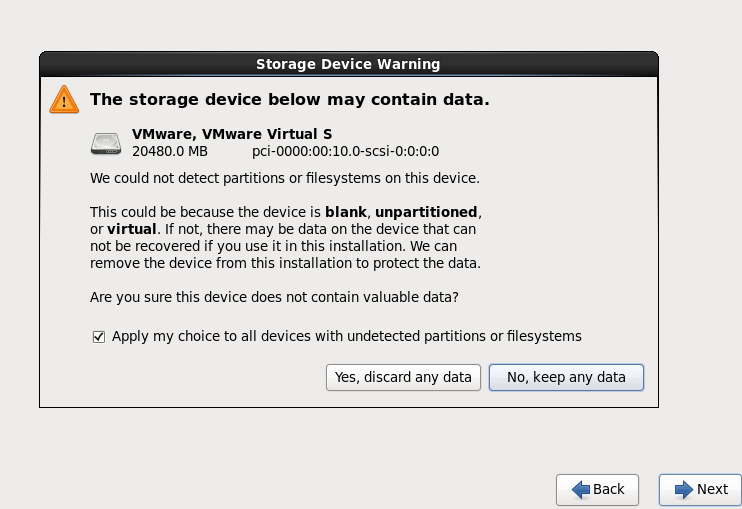Viewport: 742px width, 509px height.
Task: Click the 'could not detect partitions' message
Action: coord(285,178)
